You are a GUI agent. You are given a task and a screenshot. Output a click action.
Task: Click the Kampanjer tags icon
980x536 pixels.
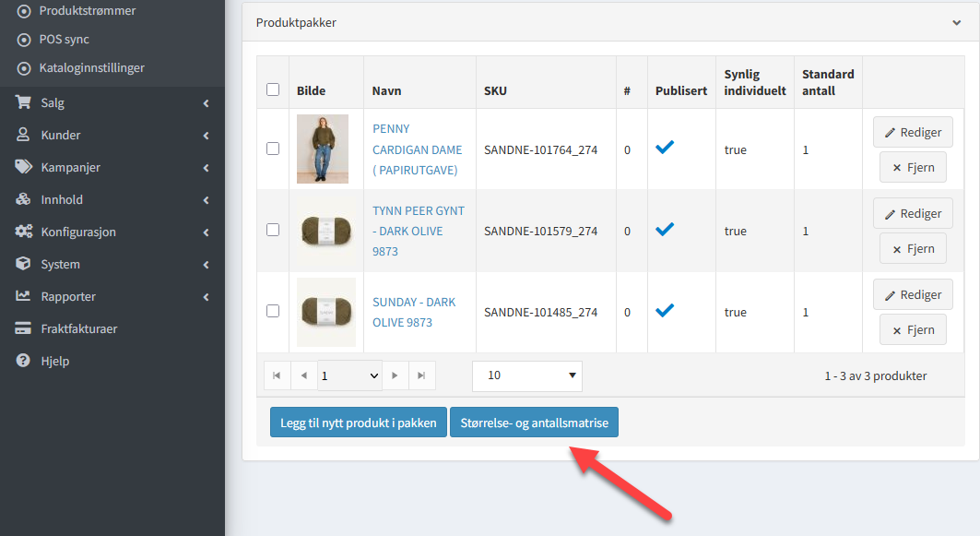tap(23, 168)
